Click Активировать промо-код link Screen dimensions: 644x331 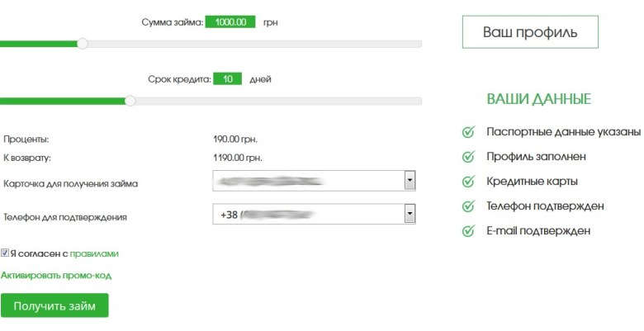coord(56,276)
